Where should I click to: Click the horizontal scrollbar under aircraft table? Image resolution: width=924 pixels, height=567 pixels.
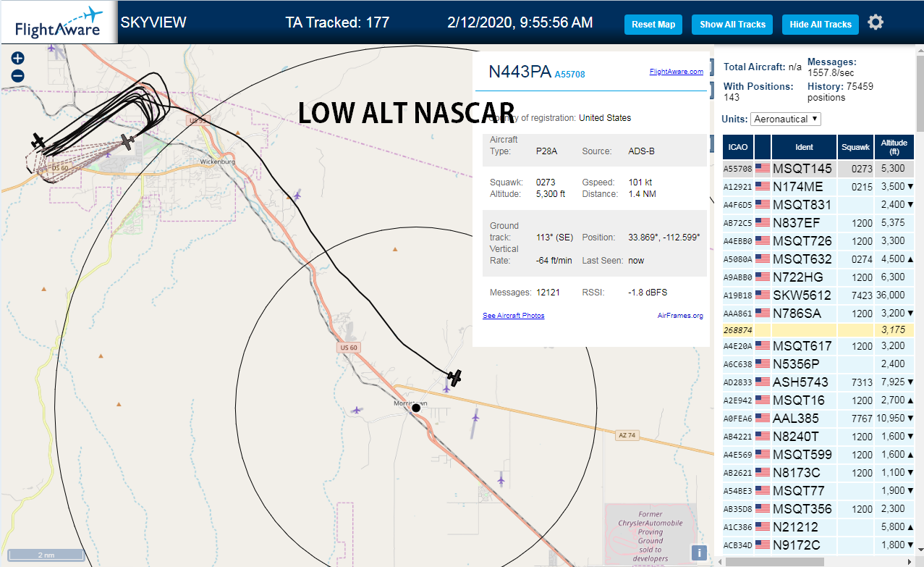coord(773,561)
